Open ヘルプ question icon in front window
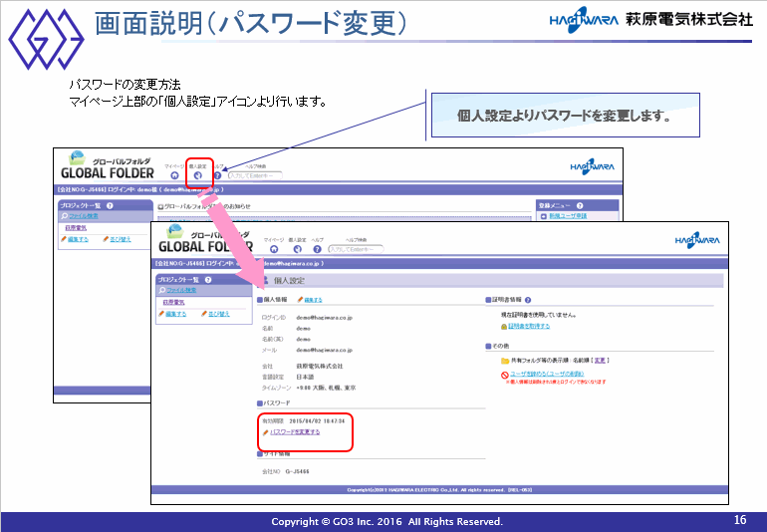Screen dimensions: 767x532 (x=317, y=249)
